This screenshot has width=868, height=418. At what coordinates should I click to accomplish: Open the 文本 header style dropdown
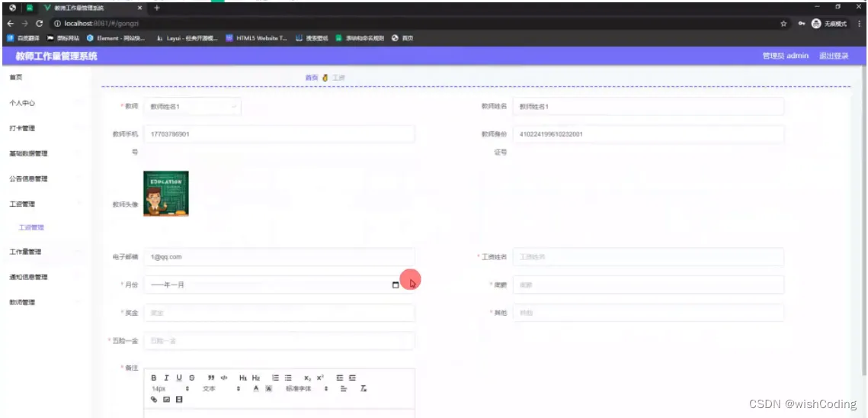tap(221, 388)
